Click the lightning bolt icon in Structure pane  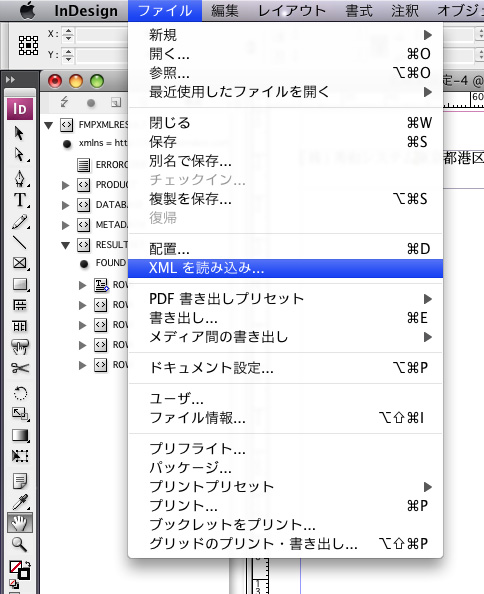(x=64, y=102)
